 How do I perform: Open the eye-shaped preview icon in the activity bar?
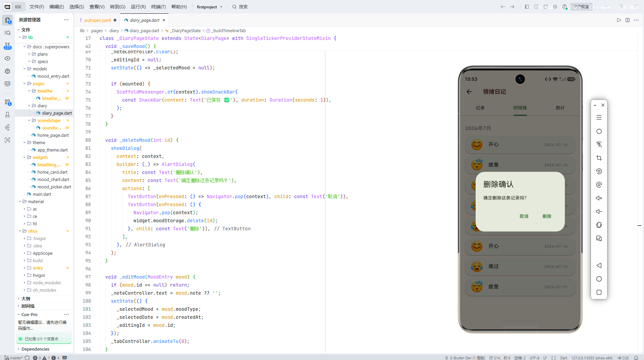coord(7,58)
